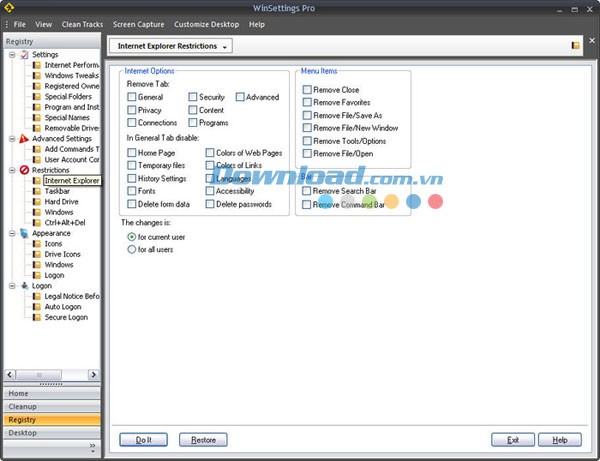Open the Help menu

(x=257, y=24)
